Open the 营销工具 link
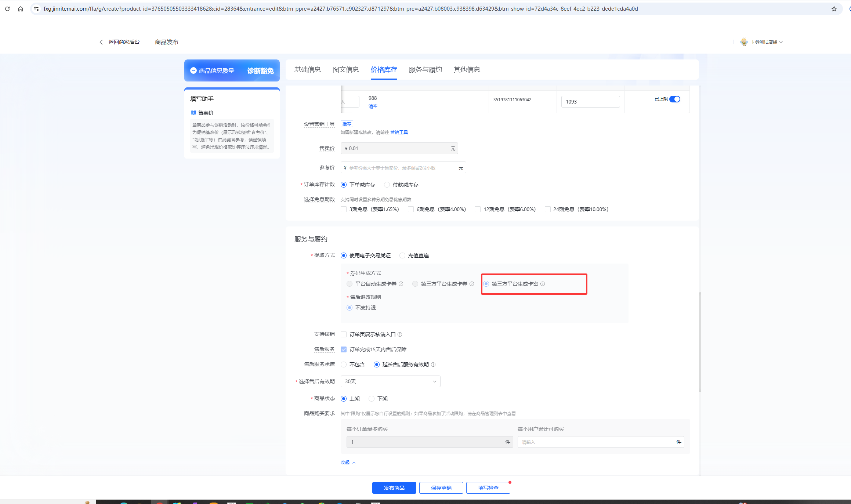The height and width of the screenshot is (504, 851). [399, 133]
